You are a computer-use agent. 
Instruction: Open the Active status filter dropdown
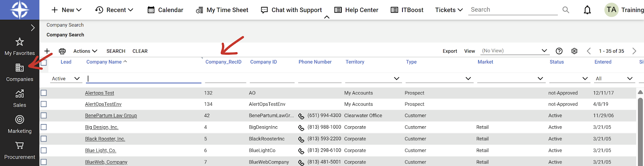pyautogui.click(x=66, y=79)
